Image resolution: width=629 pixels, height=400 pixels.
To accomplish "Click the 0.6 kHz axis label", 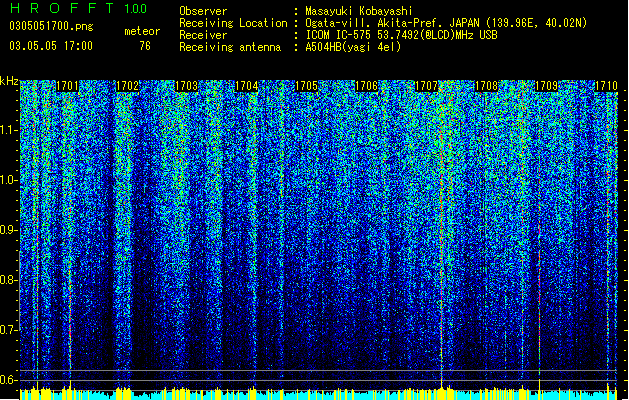I will 8,380.
